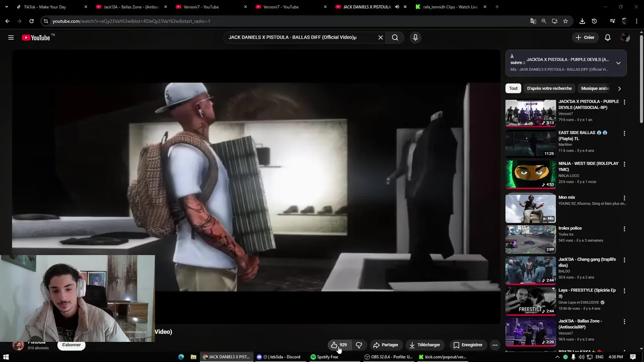Open Chrome downloads

pos(582,21)
